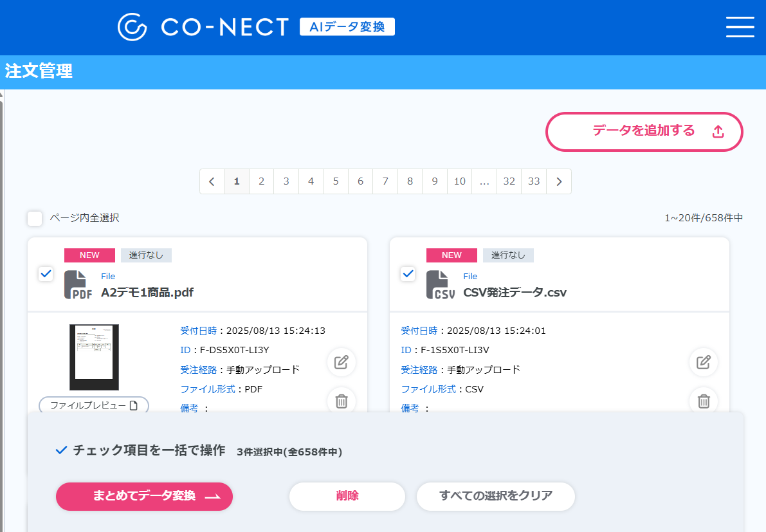Viewport: 766px width, 532px height.
Task: Expand hidden pages via the … ellipsis
Action: [x=484, y=181]
